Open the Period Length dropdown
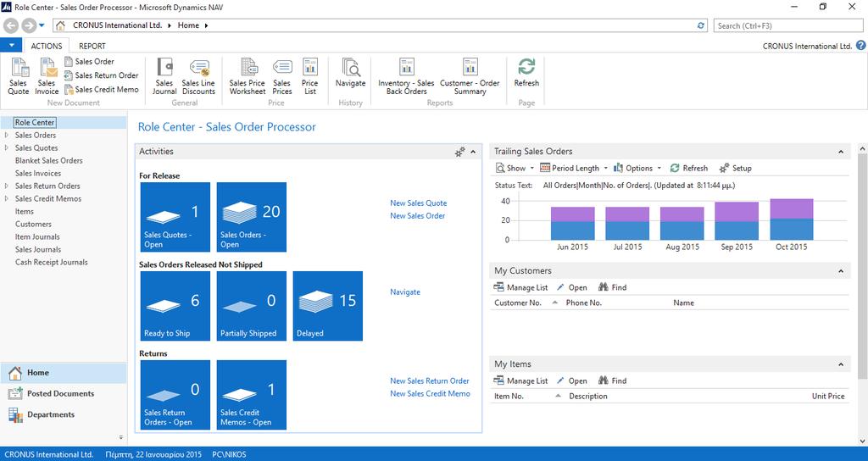 [574, 168]
